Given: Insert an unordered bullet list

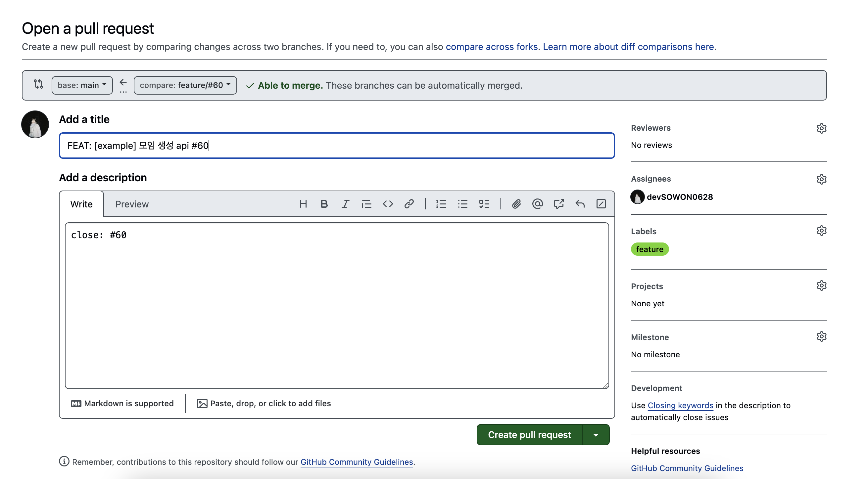Looking at the screenshot, I should (463, 204).
